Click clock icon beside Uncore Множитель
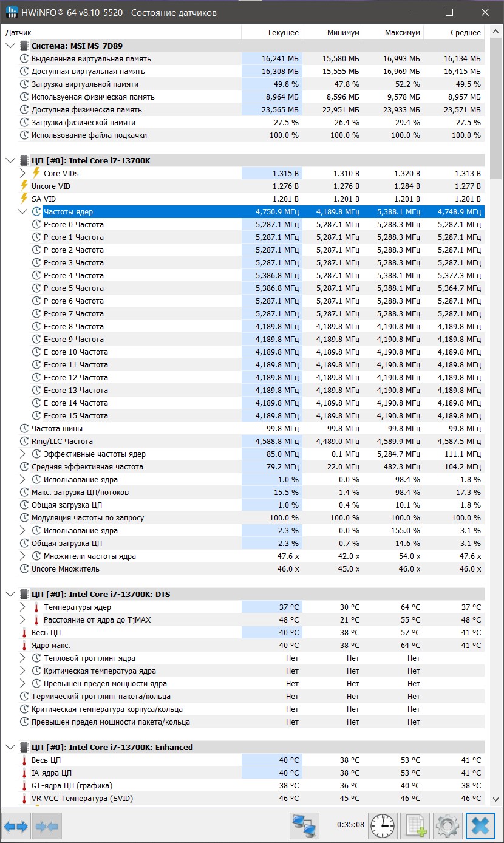The height and width of the screenshot is (843, 504). click(x=24, y=568)
